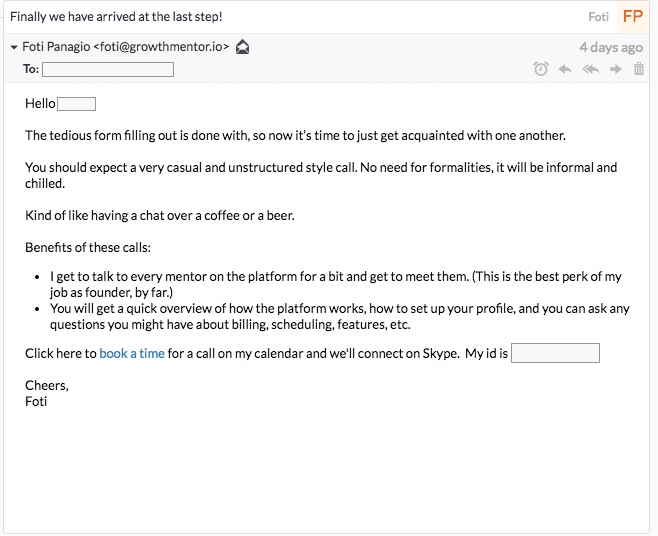Follow the "book a time" link

click(132, 353)
